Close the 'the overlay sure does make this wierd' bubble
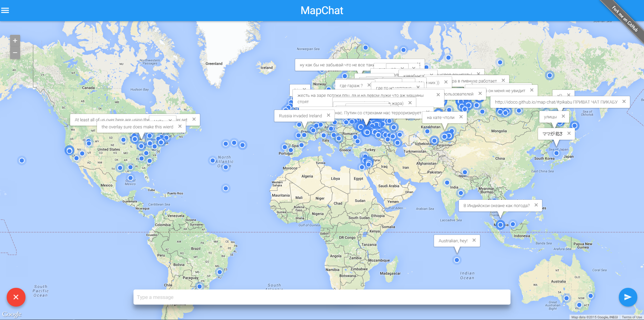 pos(180,126)
